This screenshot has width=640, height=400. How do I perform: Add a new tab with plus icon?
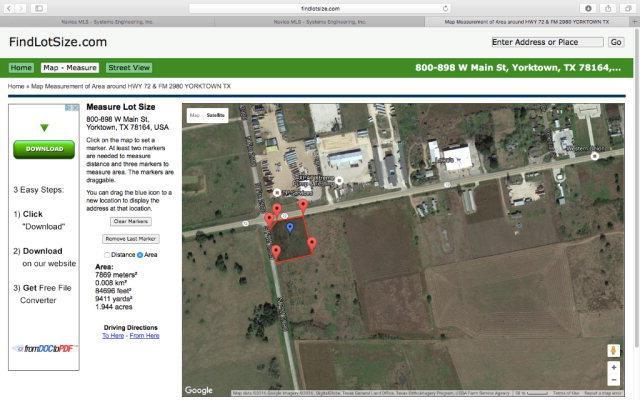point(635,22)
